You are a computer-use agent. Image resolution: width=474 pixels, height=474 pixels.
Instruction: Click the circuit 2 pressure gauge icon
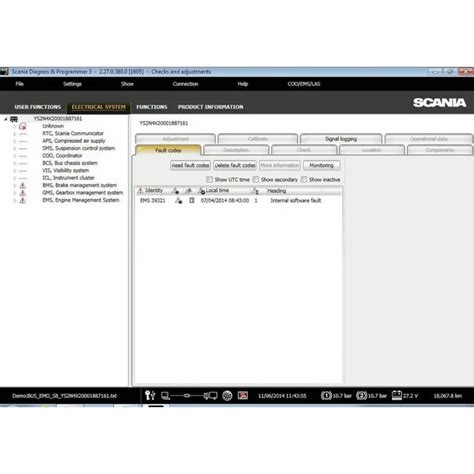361,396
